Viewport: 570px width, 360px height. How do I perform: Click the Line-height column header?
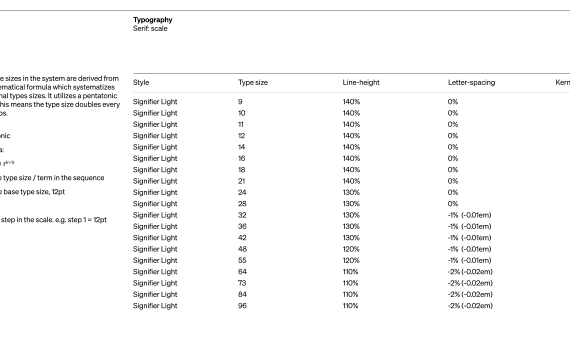click(x=361, y=83)
